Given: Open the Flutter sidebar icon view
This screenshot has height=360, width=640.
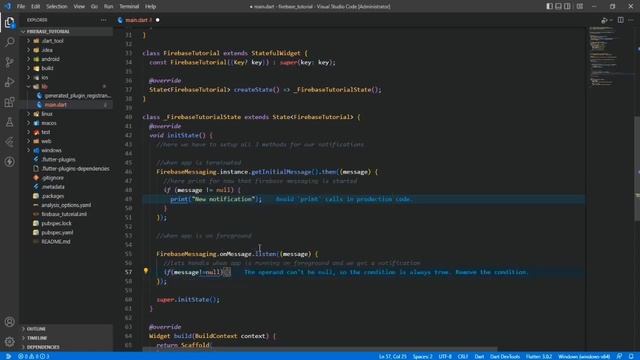Looking at the screenshot, I should tap(9, 142).
